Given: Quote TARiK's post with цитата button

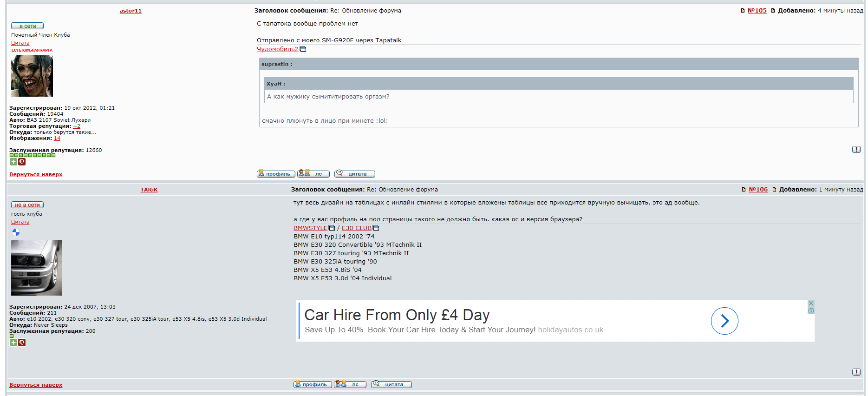Looking at the screenshot, I should [391, 384].
